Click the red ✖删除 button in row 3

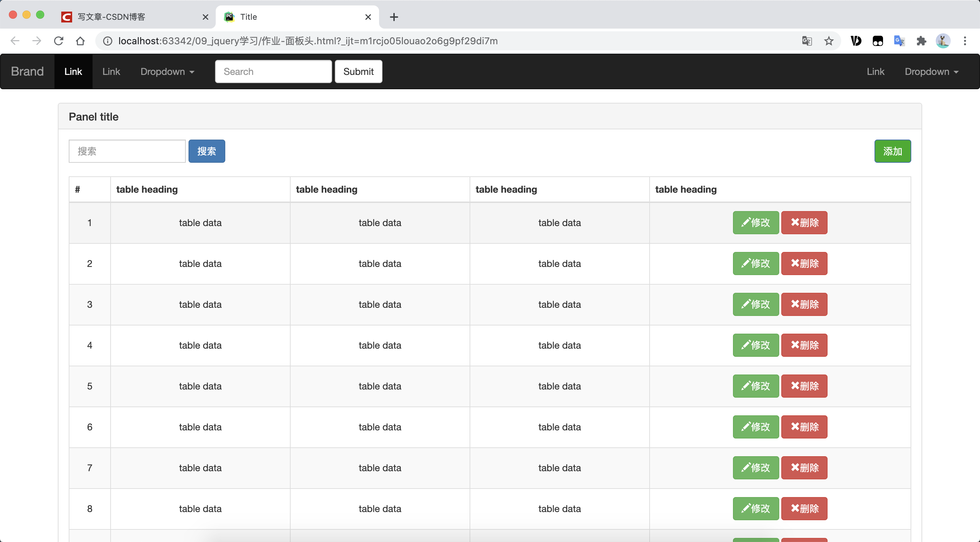click(x=804, y=304)
